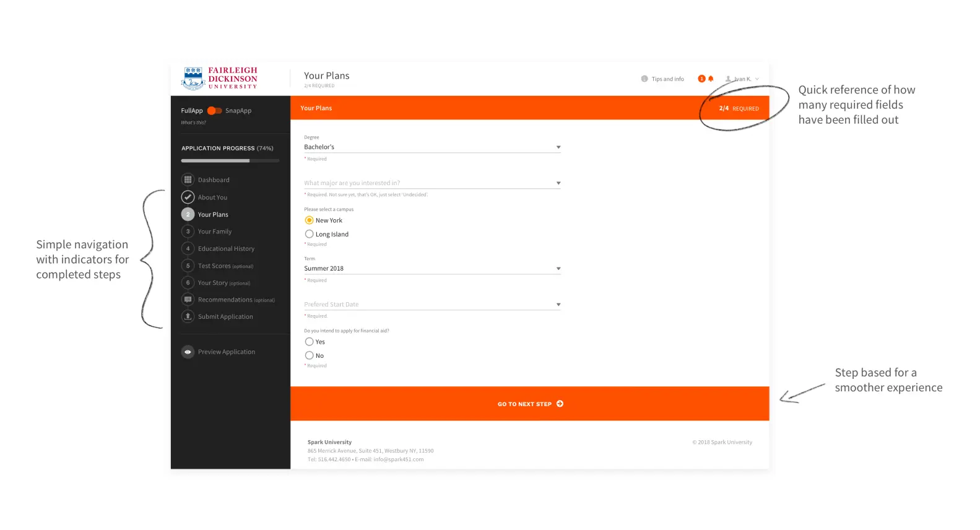Open the Dashboard grid icon
This screenshot has height=530, width=980.
[188, 180]
